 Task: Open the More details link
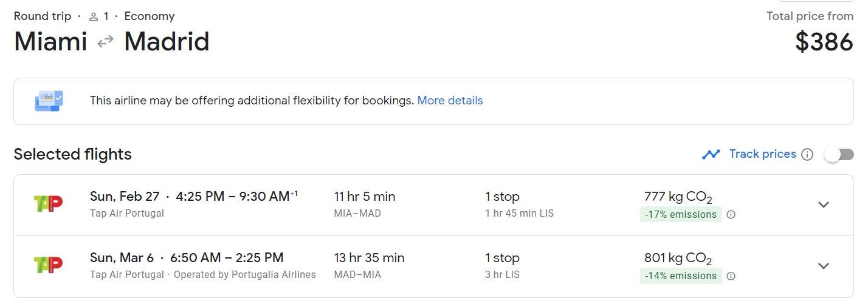pos(450,101)
